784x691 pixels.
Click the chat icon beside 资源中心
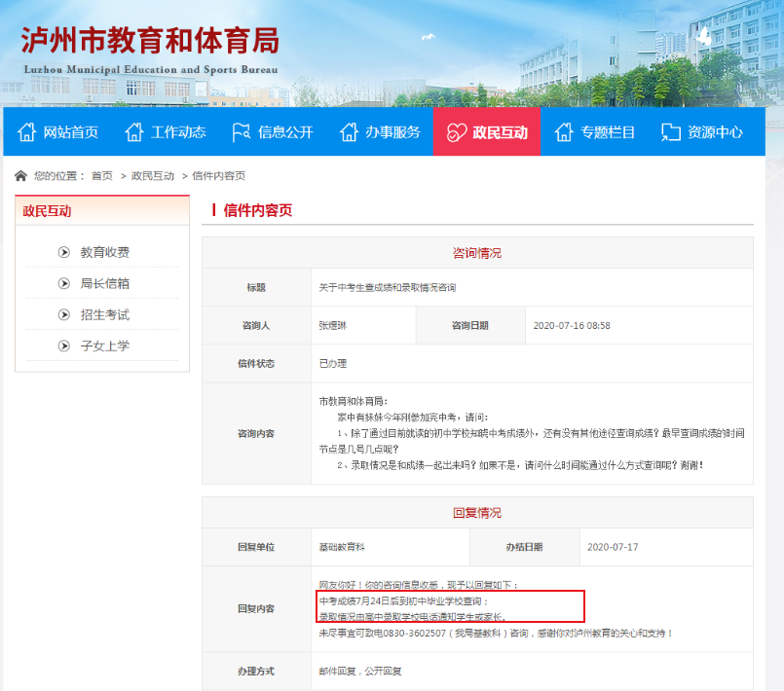(x=671, y=132)
